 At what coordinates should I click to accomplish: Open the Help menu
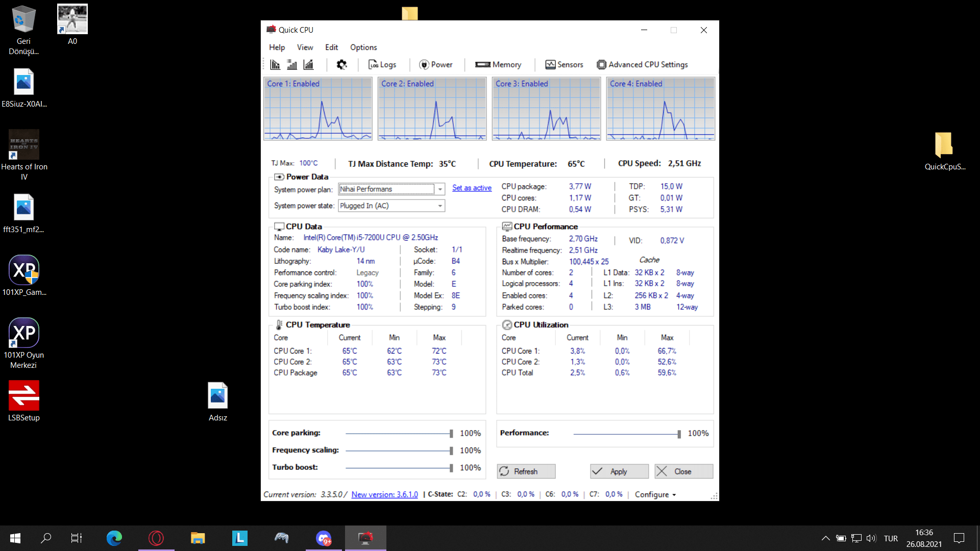click(277, 47)
